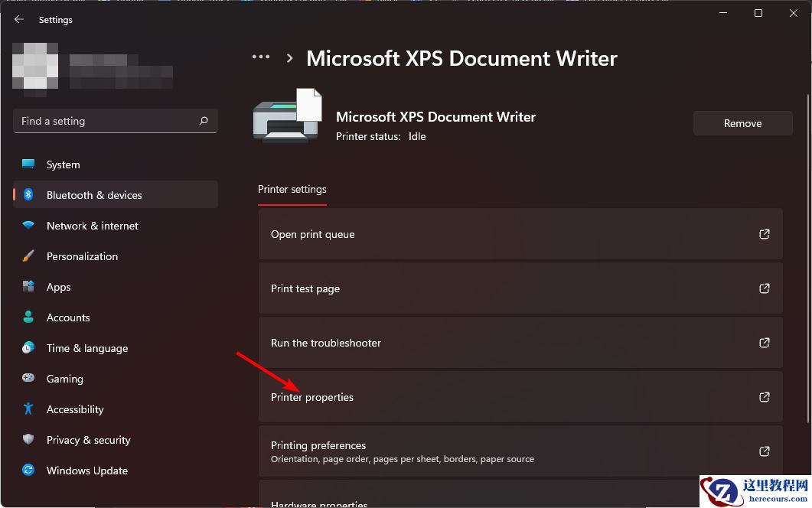Open Accessibility settings
Image resolution: width=812 pixels, height=508 pixels.
[x=75, y=409]
